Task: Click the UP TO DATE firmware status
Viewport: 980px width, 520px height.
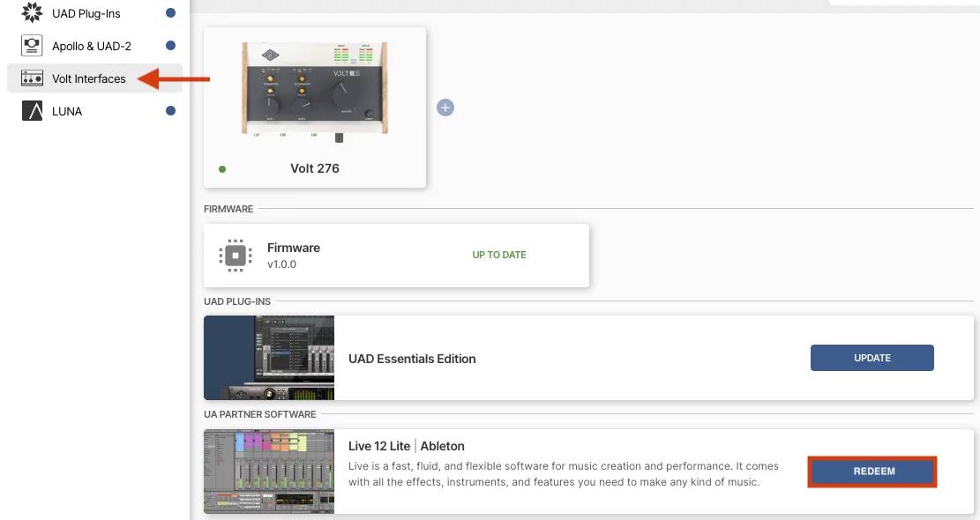Action: tap(499, 255)
